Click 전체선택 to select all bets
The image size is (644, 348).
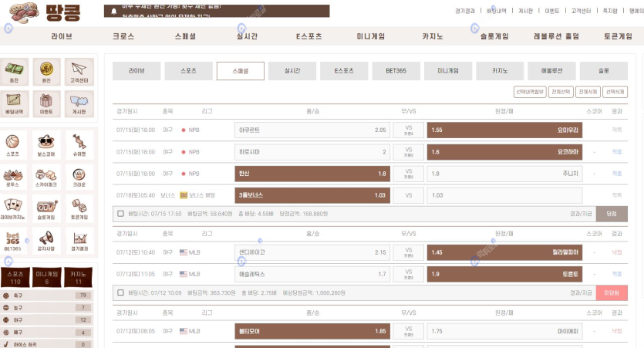click(561, 91)
